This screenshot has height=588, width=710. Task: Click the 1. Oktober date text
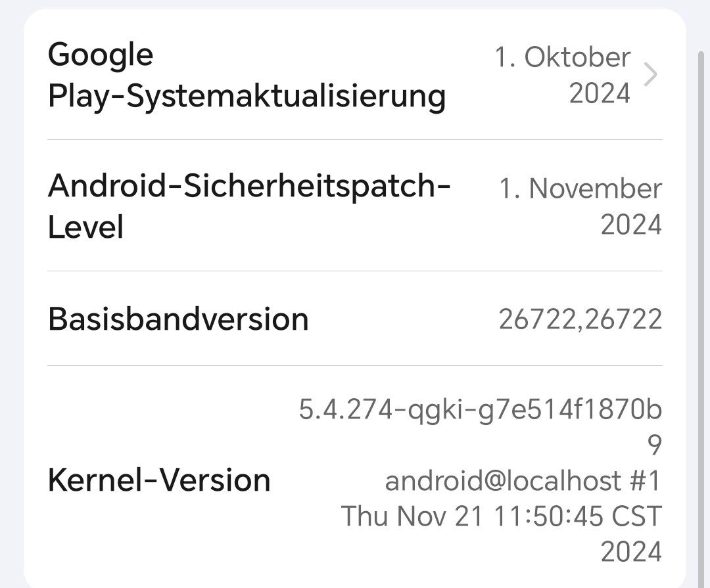pos(562,57)
